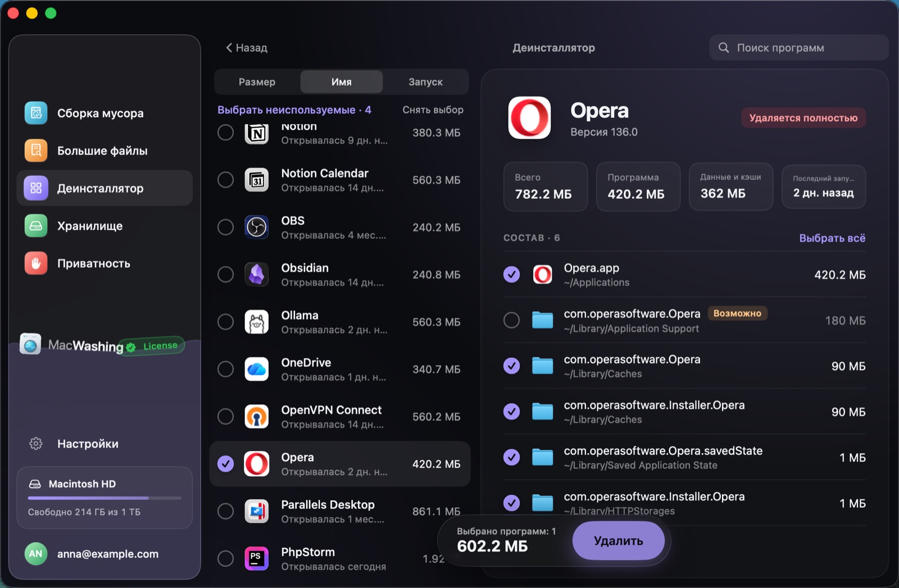Click Выбрать всё link
899x588 pixels.
coord(832,238)
